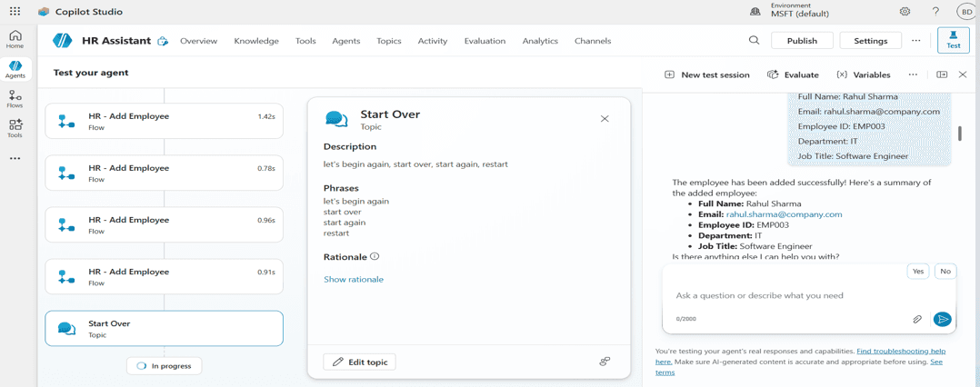Screen dimensions: 980x387
Task: Click the icon beside HR Assistant name
Action: 163,41
